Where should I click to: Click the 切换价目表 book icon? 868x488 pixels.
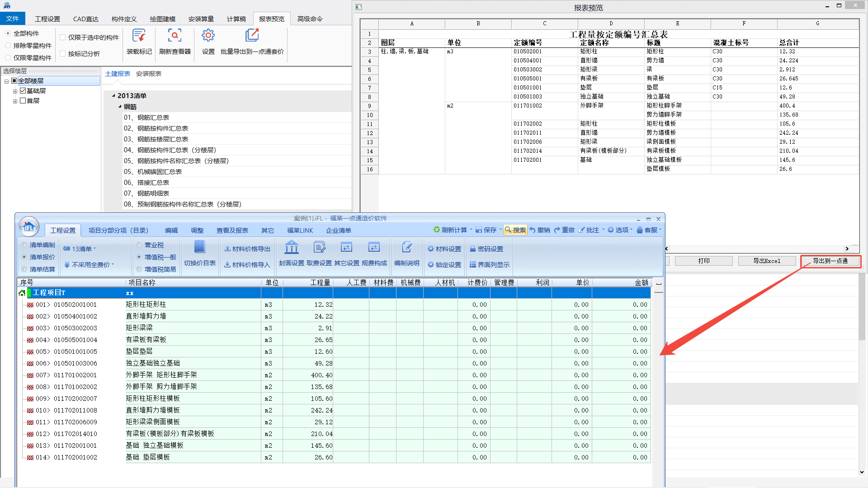pyautogui.click(x=199, y=247)
